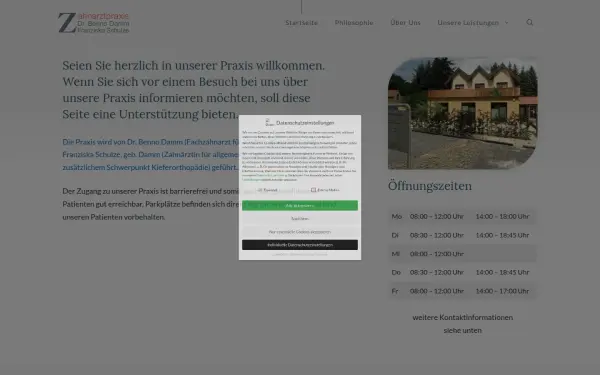
Task: Open the Über Uns menu item
Action: coord(405,23)
